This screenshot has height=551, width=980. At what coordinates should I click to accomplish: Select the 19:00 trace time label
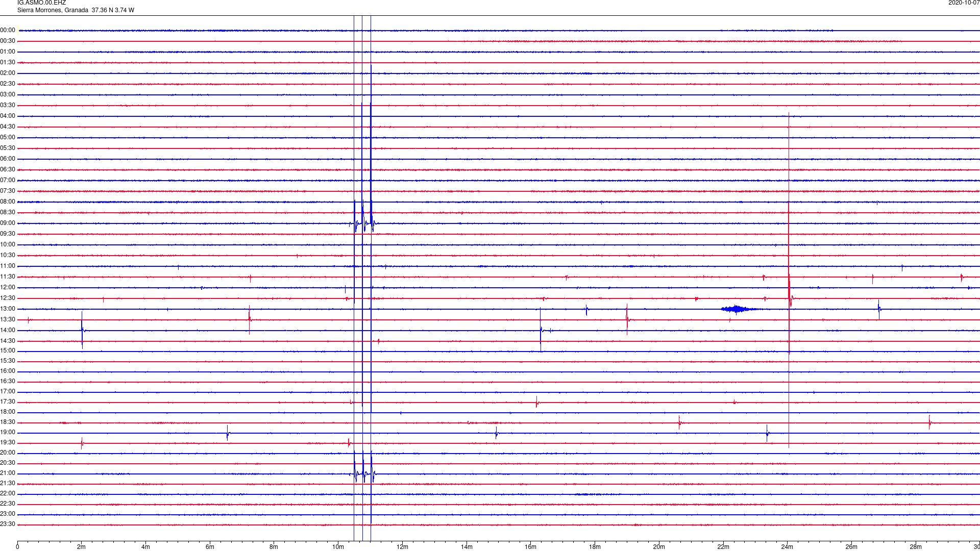(8, 433)
